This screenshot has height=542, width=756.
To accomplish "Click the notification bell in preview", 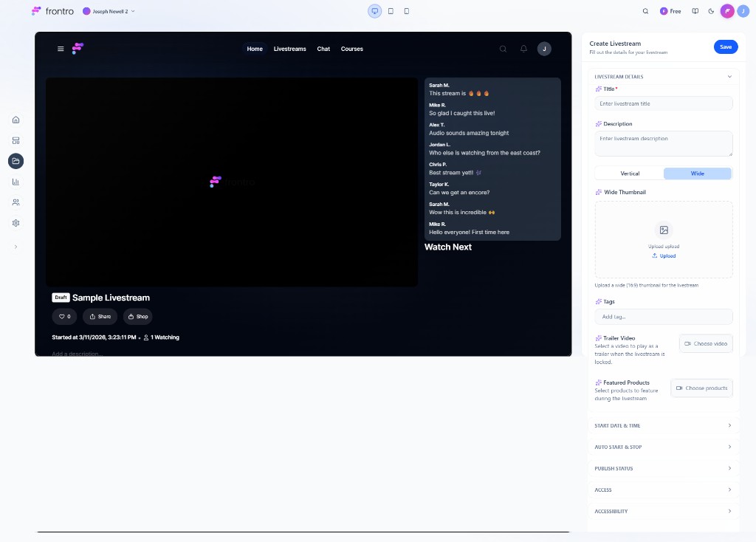I will [523, 49].
